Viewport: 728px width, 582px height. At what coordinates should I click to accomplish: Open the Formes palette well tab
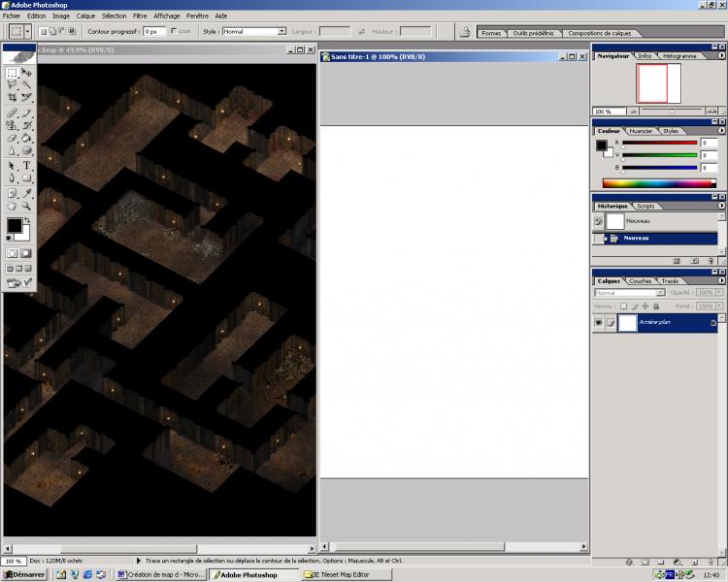coord(491,33)
